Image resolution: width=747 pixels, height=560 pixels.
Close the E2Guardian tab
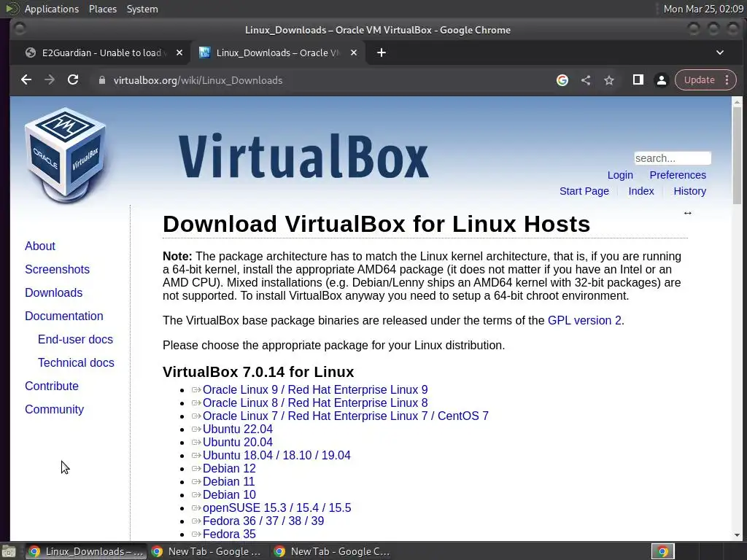[179, 52]
